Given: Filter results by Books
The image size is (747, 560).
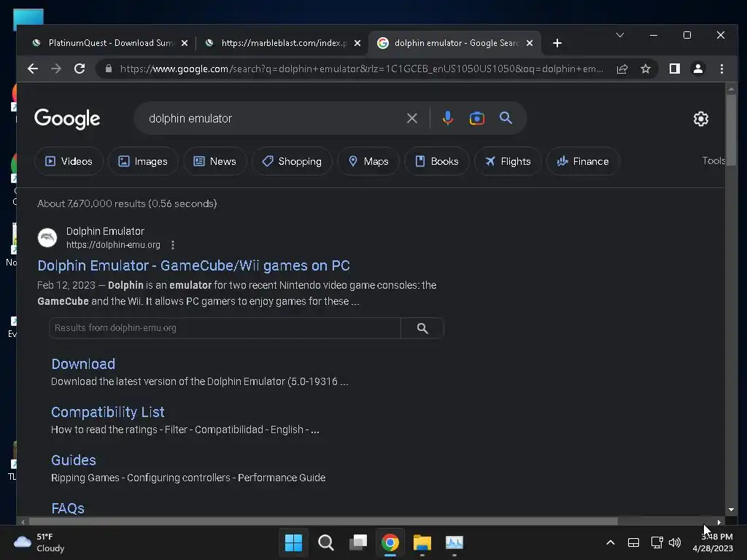Looking at the screenshot, I should pyautogui.click(x=436, y=161).
